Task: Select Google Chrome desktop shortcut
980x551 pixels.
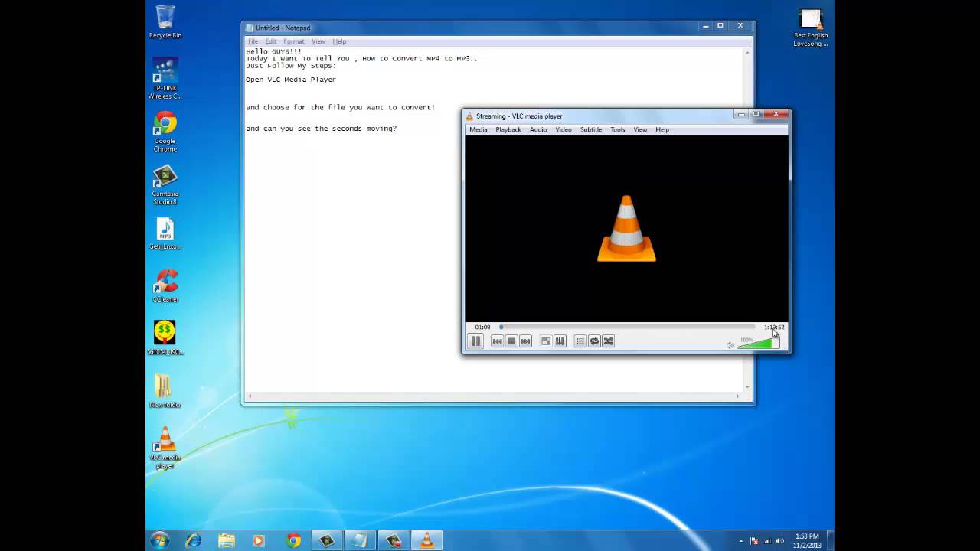Action: tap(165, 132)
